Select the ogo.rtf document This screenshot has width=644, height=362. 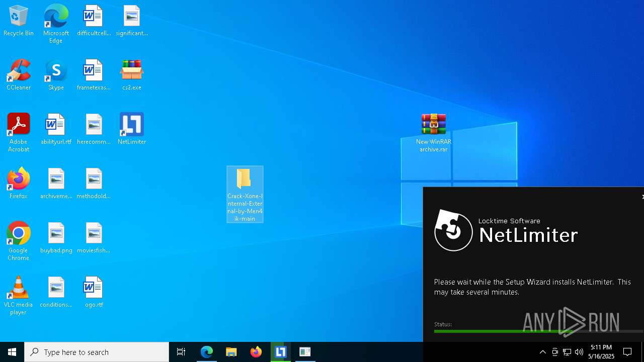pyautogui.click(x=94, y=293)
